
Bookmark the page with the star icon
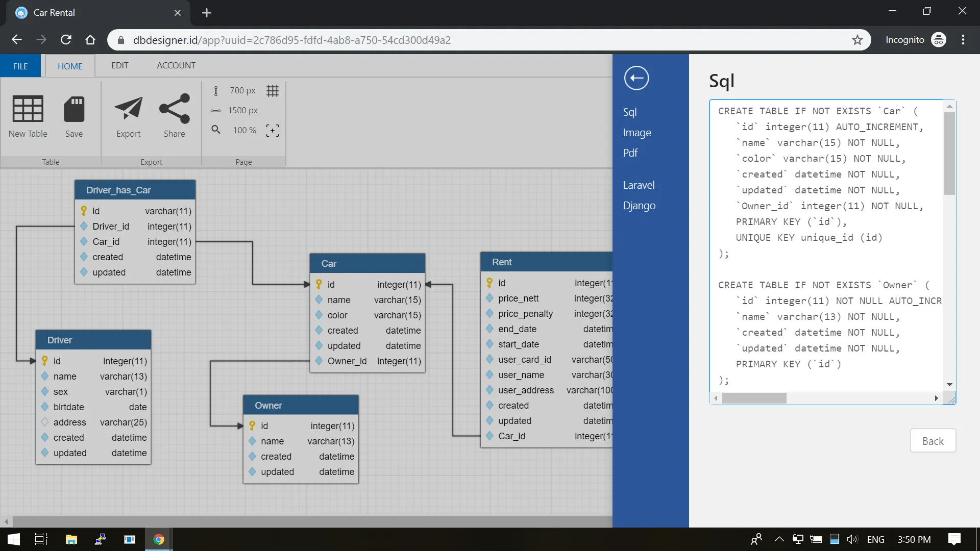coord(857,40)
